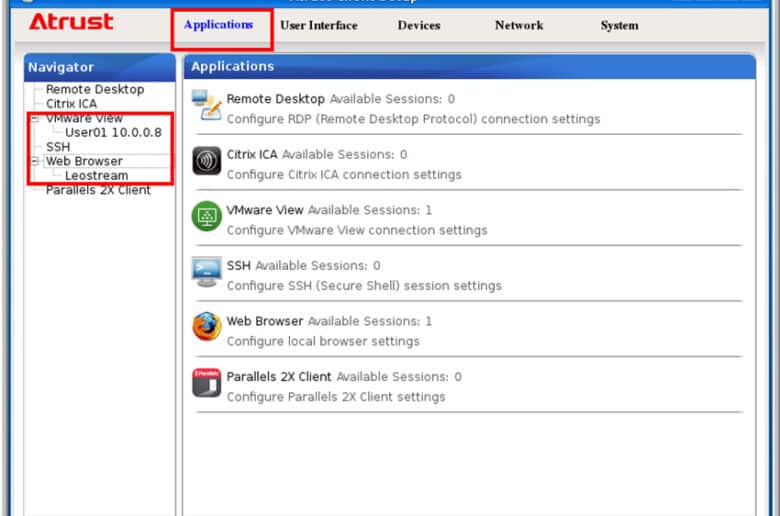780x516 pixels.
Task: Click 'Configure VMware View connection settings' text
Action: click(357, 230)
